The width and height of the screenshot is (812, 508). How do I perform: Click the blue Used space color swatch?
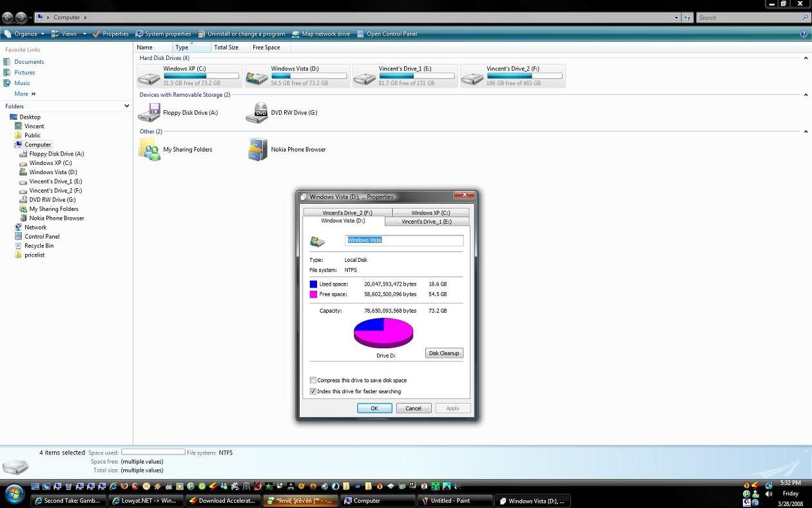(313, 284)
